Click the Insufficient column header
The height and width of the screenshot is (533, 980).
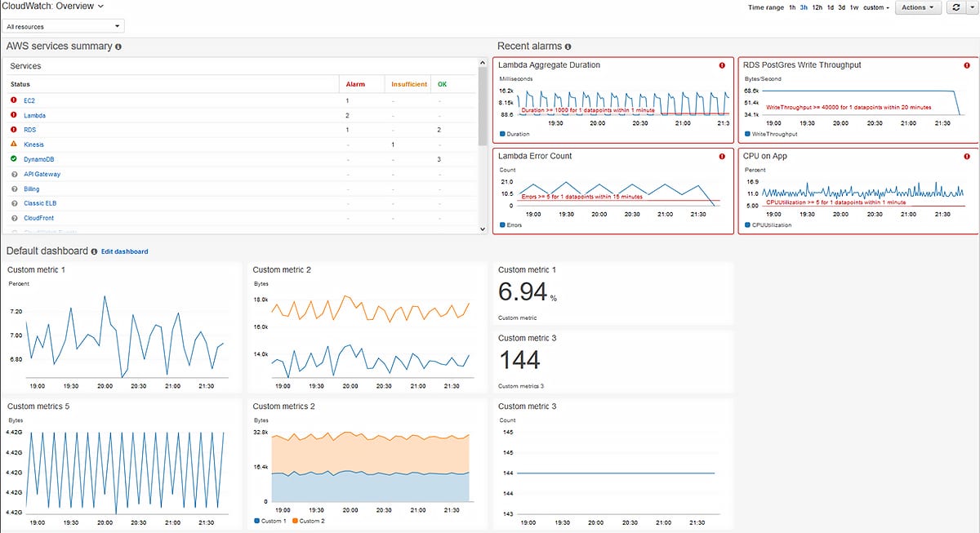coord(409,84)
